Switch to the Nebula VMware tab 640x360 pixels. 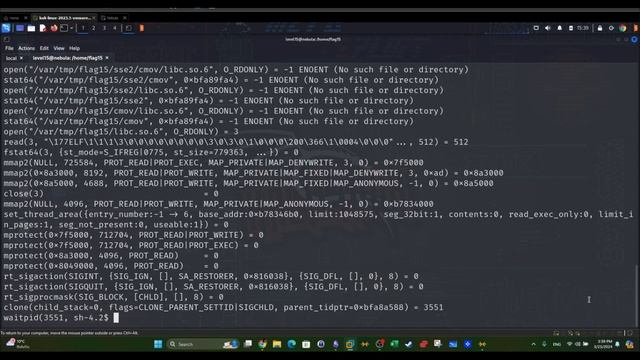pyautogui.click(x=111, y=18)
